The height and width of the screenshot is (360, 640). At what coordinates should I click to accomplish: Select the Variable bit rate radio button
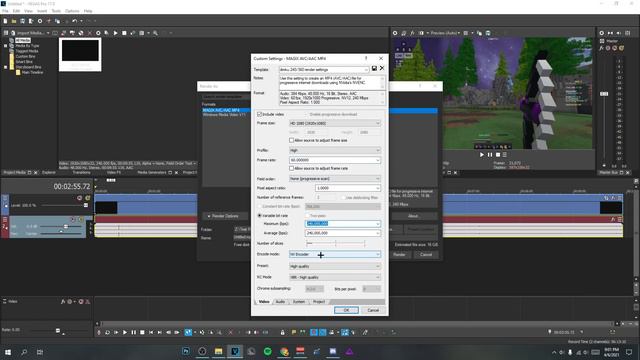coord(260,216)
